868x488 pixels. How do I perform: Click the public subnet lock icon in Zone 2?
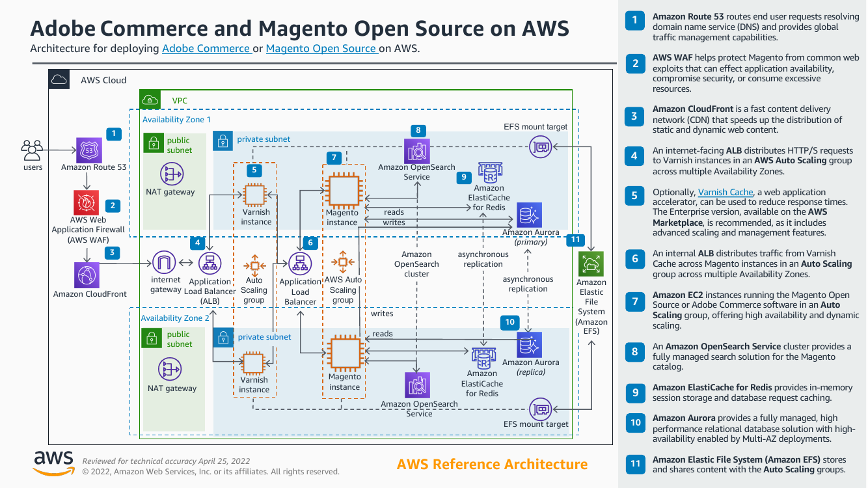point(152,338)
